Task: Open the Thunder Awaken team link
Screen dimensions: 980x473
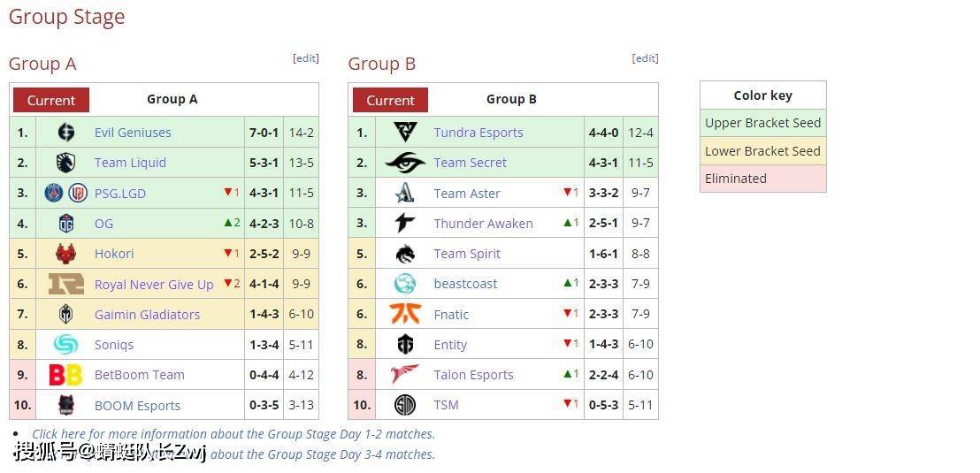Action: pos(483,224)
